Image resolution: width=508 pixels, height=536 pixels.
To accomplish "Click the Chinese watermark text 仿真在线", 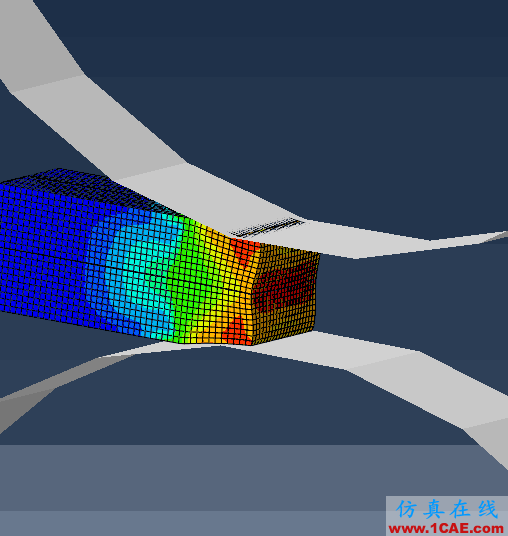I will (x=446, y=509).
